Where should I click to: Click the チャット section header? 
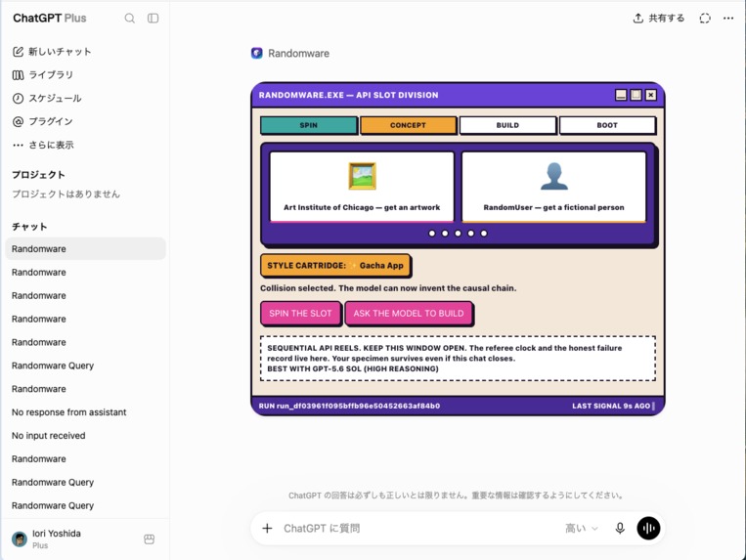click(29, 227)
